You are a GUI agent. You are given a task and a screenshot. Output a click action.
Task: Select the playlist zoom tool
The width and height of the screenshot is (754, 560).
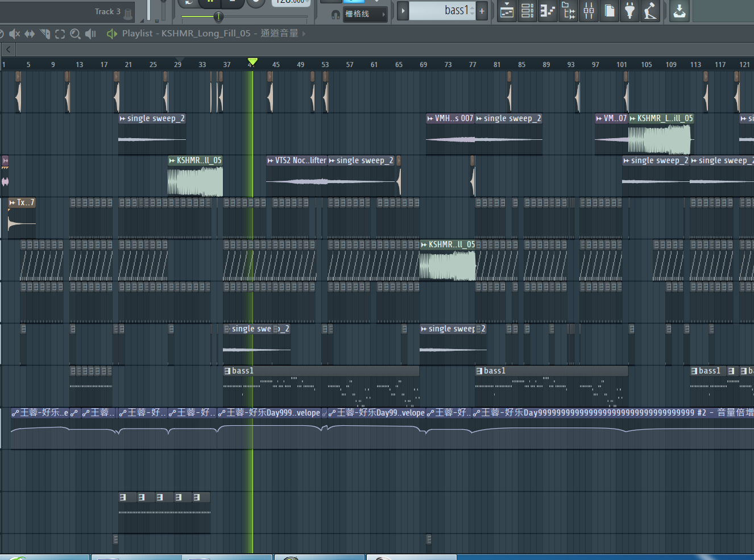pos(75,34)
